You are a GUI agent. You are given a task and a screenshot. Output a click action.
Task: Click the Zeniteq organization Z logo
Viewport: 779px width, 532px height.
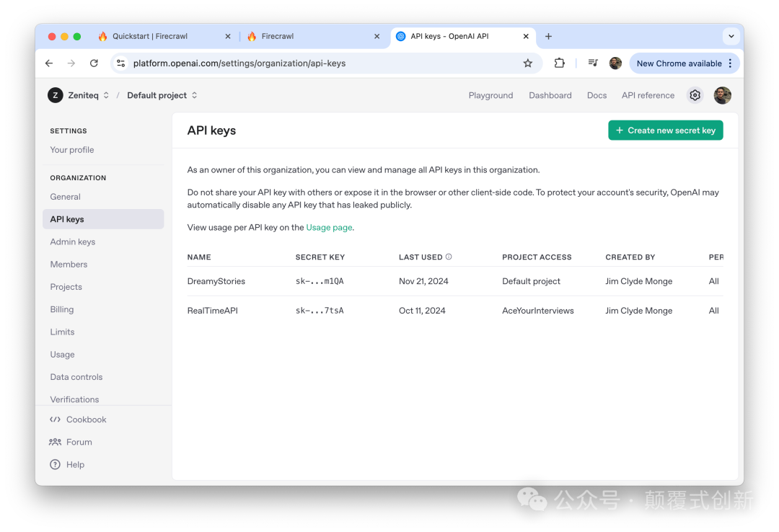pyautogui.click(x=55, y=95)
